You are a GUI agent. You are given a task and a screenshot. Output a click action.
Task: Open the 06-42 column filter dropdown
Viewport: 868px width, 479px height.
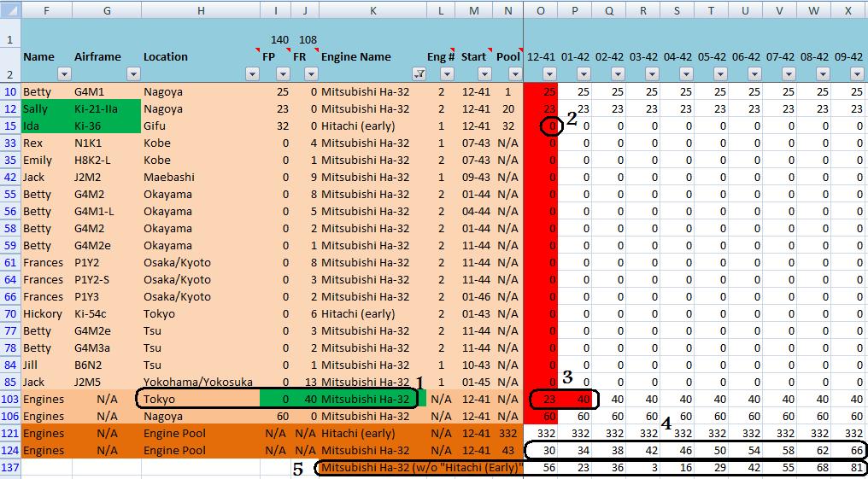(755, 74)
